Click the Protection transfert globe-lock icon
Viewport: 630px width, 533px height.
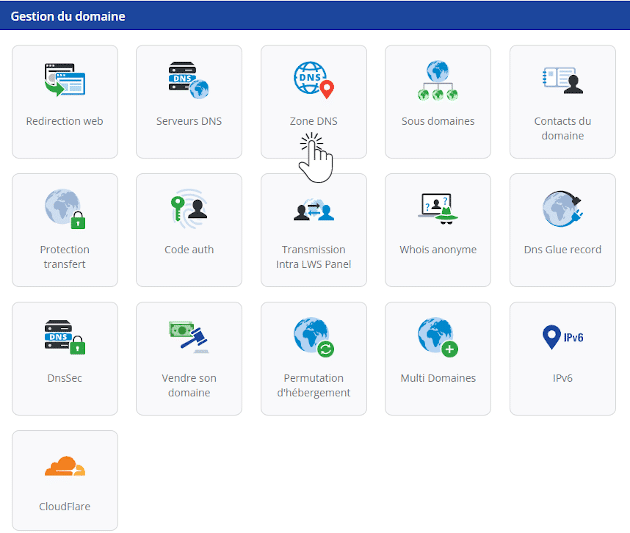65,208
